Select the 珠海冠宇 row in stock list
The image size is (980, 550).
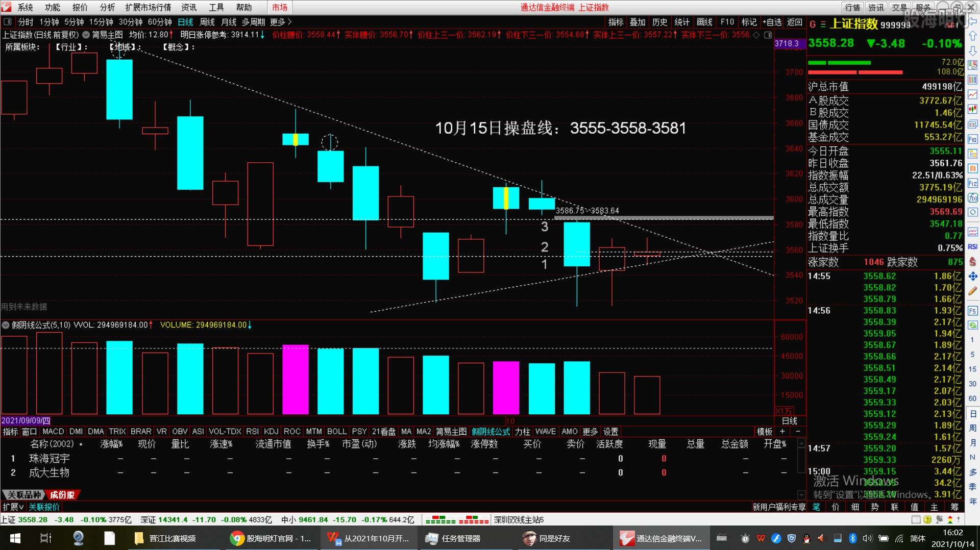coord(398,459)
